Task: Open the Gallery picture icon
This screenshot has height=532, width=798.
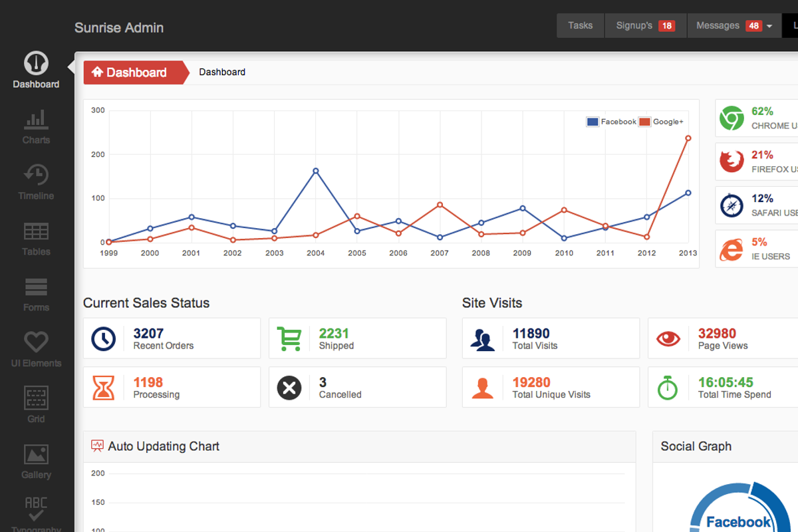Action: (36, 454)
